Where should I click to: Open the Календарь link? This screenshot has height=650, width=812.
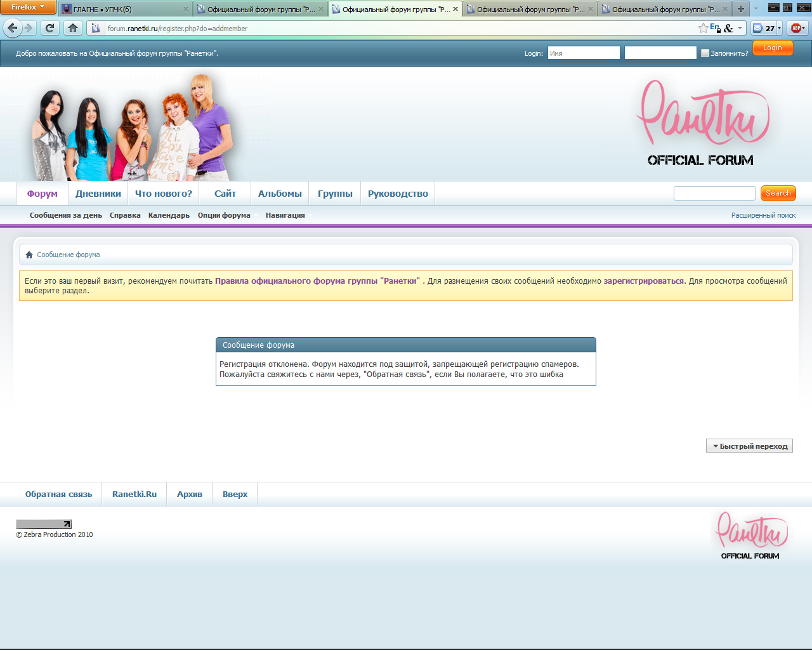point(169,215)
